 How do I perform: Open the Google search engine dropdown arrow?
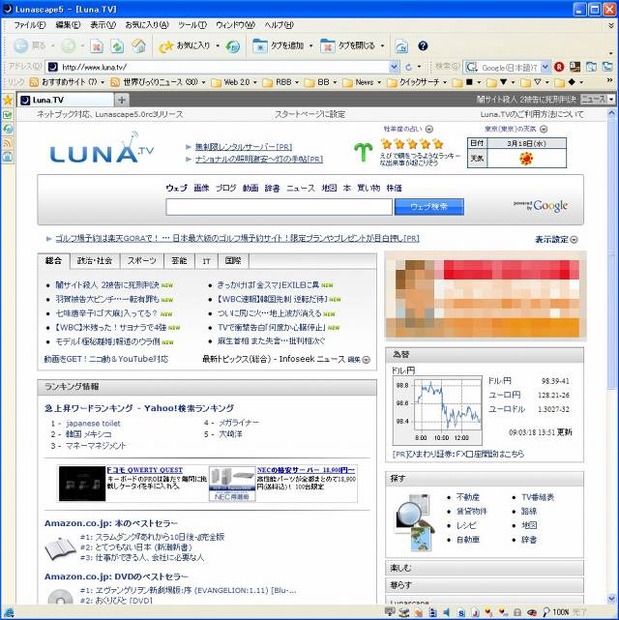pyautogui.click(x=545, y=67)
